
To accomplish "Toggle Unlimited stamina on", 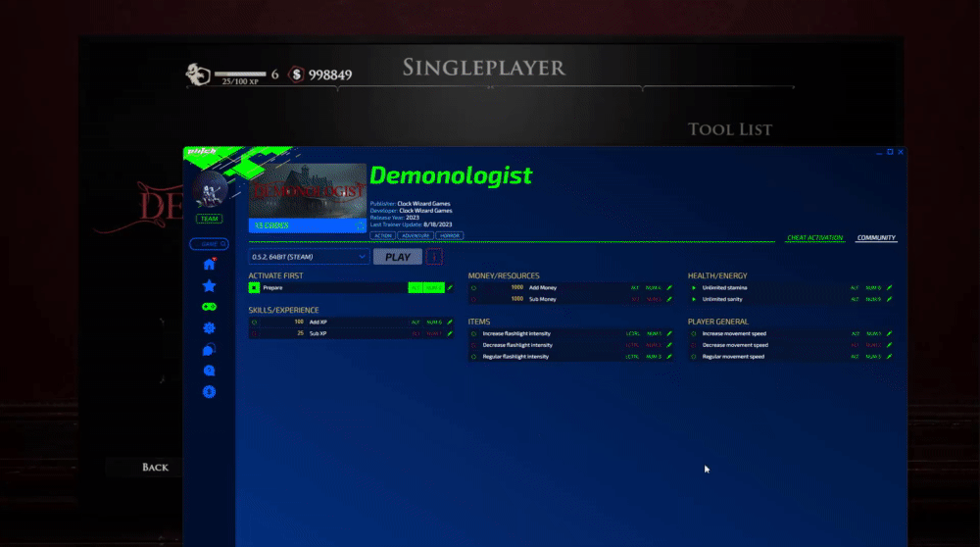I will coord(694,287).
